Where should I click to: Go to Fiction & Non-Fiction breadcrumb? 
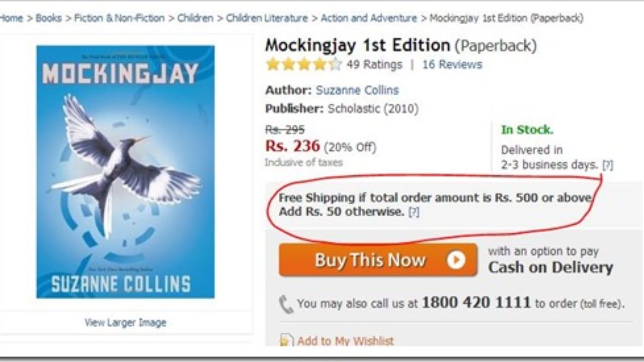coord(119,18)
